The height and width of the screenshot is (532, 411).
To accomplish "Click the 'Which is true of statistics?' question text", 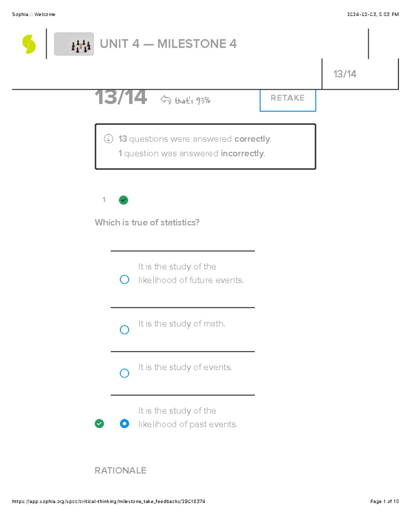I will coord(147,222).
